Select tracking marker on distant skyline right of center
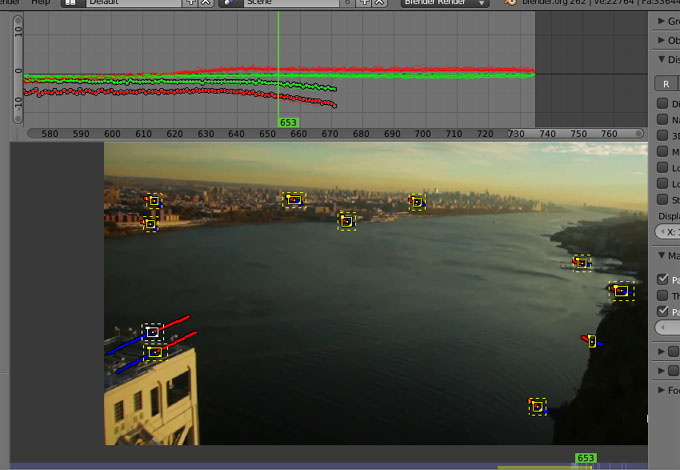This screenshot has height=470, width=680. [x=417, y=202]
